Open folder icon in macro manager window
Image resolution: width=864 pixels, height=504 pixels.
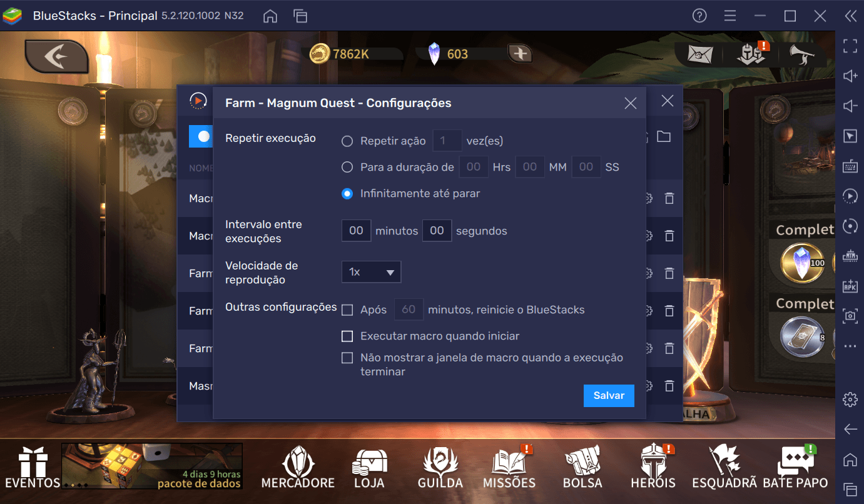click(x=664, y=136)
